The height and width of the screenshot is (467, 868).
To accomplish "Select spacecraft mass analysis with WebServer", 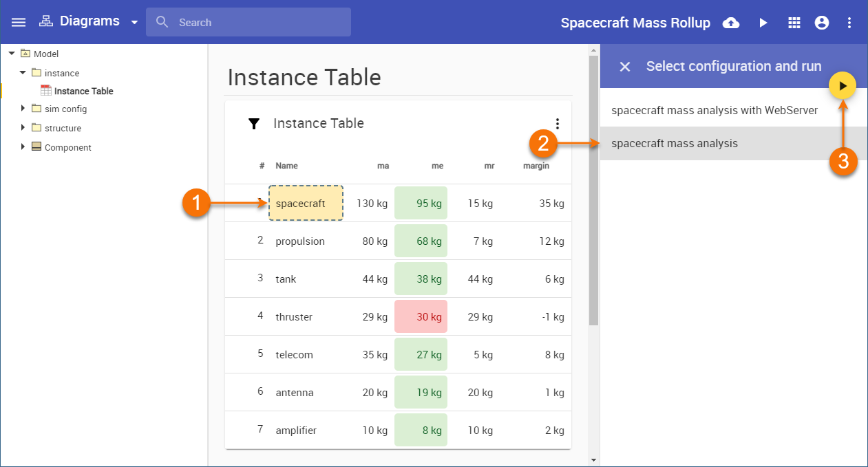I will 714,110.
